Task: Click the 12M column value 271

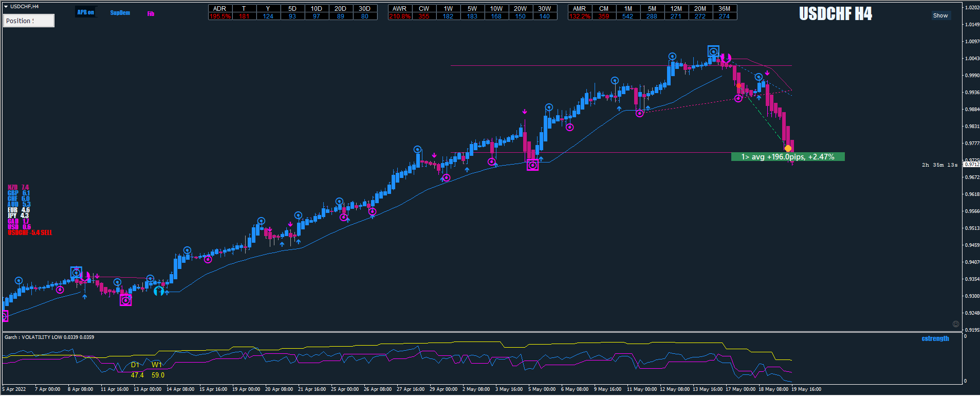Action: pyautogui.click(x=676, y=16)
